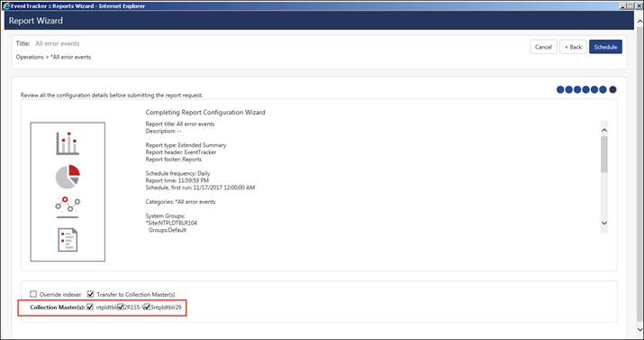Click the Back button
Screen dimensions: 644x340
573,47
